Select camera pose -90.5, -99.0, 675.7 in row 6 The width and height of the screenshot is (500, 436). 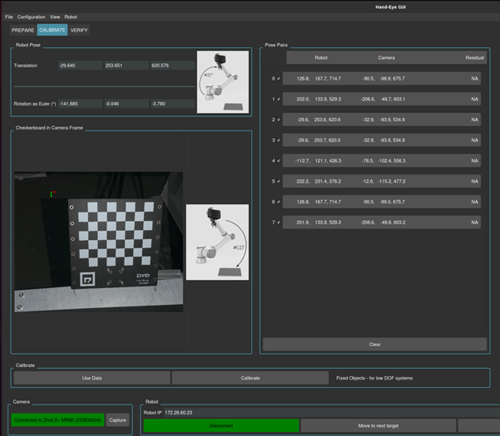pyautogui.click(x=384, y=202)
